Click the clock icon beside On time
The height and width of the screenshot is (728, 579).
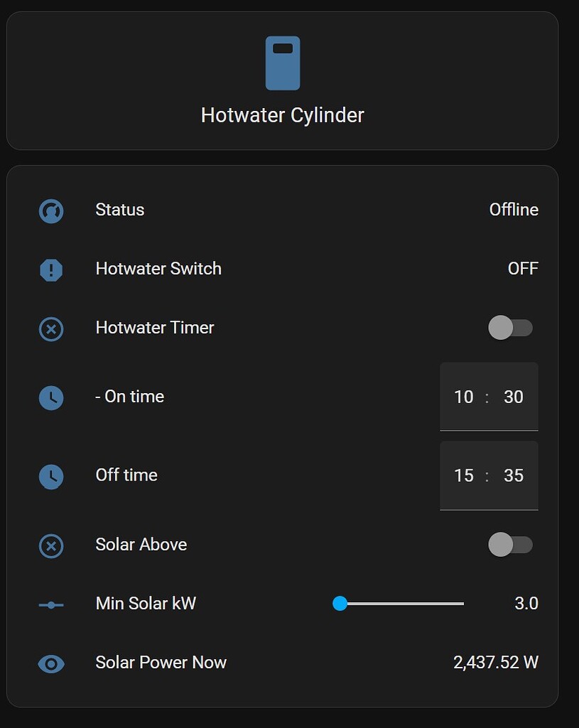[50, 397]
